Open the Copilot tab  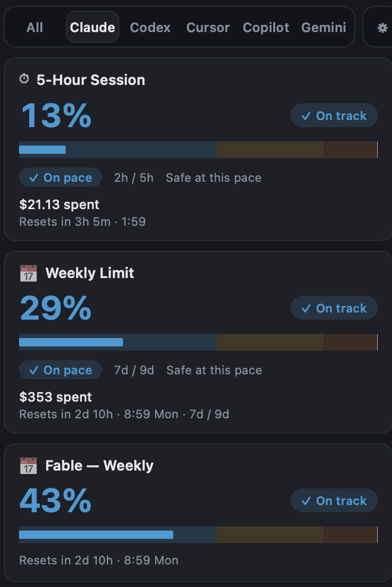[x=266, y=27]
